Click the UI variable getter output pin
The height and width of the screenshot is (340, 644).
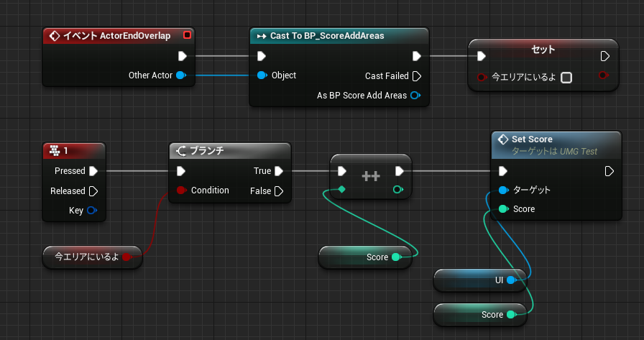pyautogui.click(x=511, y=280)
